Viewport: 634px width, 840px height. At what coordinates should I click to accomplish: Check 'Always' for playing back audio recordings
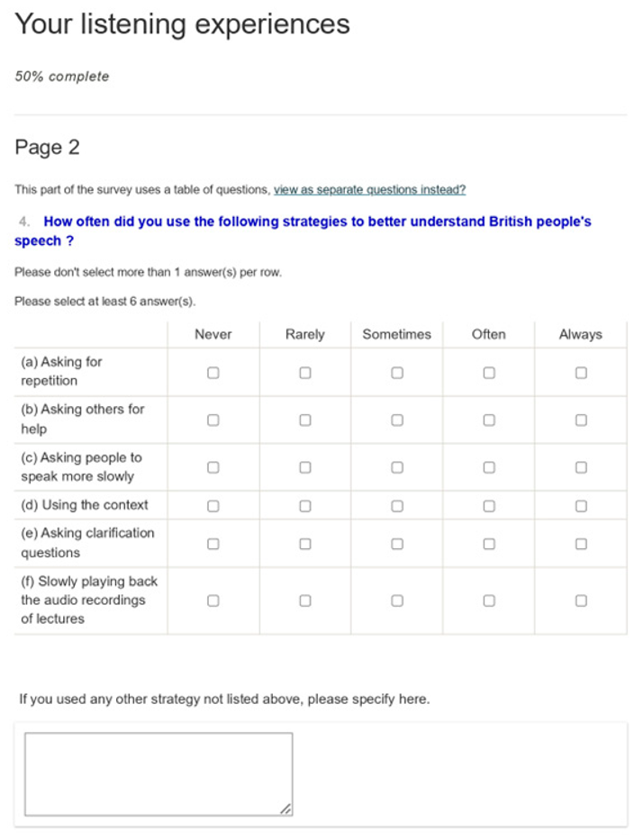pos(581,601)
